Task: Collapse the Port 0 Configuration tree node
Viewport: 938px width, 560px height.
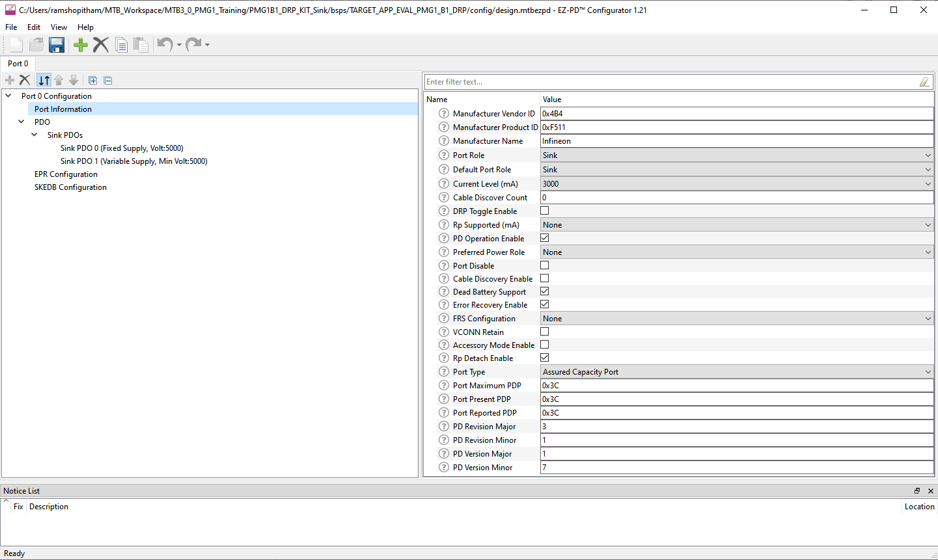Action: [8, 96]
